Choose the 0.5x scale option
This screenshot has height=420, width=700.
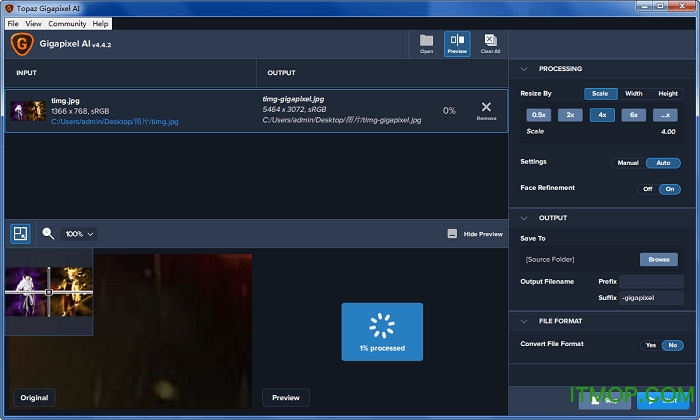(538, 115)
